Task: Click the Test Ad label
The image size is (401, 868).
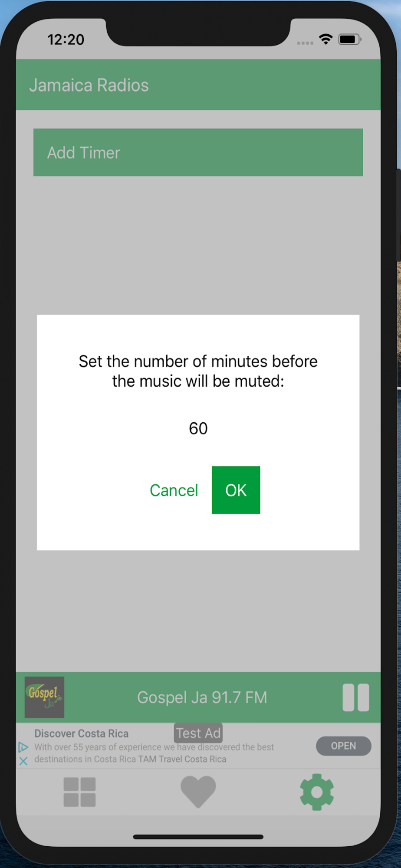Action: 198,733
